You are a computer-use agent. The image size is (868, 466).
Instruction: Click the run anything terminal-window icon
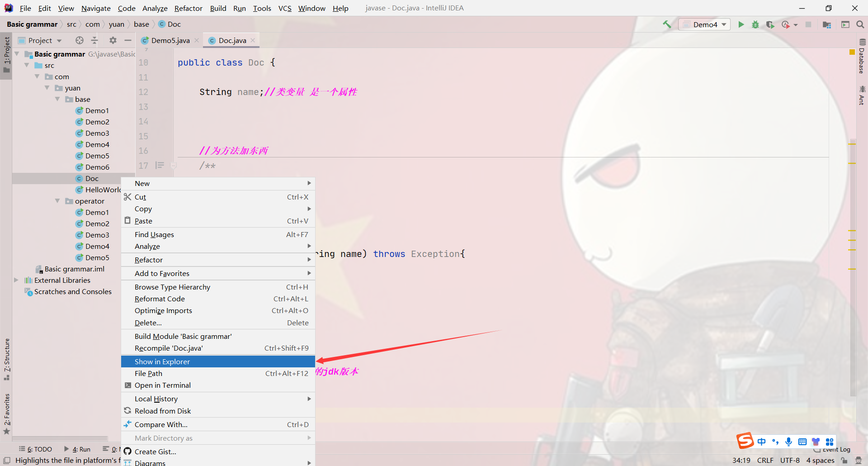point(845,24)
